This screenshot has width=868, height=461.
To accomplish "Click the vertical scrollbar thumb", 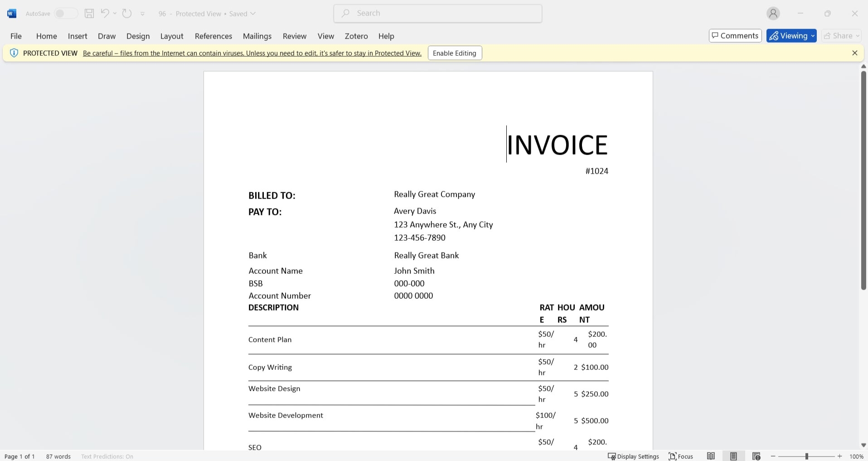I will pos(863,180).
